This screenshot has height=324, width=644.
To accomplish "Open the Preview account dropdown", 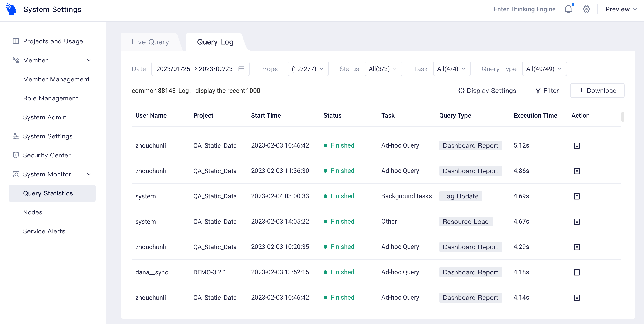I will (621, 9).
